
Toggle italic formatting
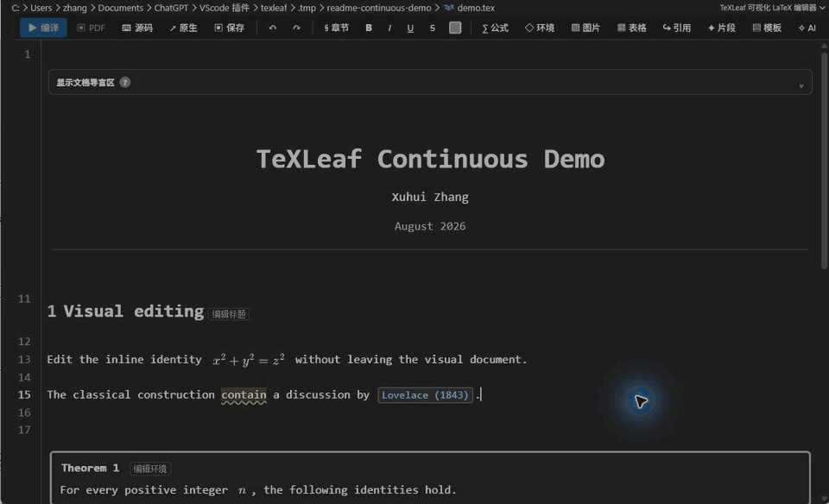pos(389,28)
